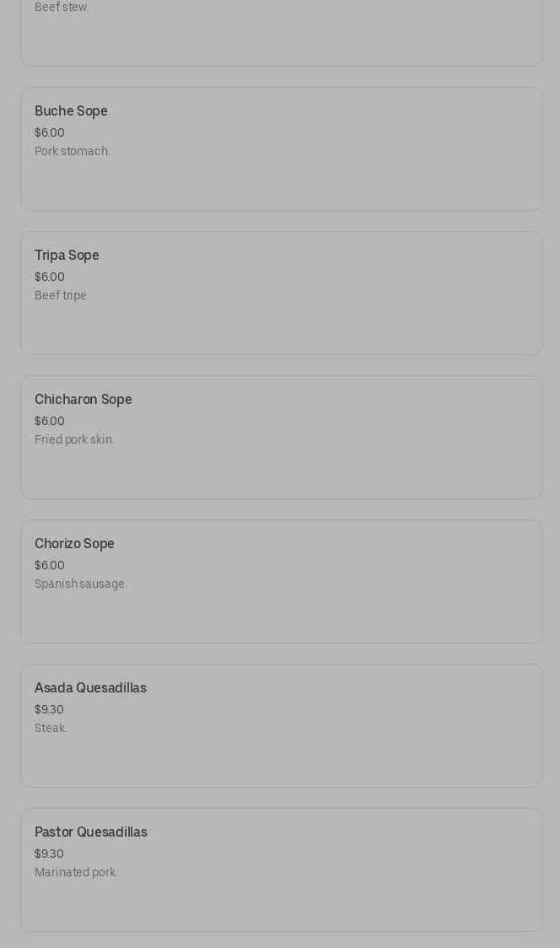Click the "Pork stomach." description
Image resolution: width=560 pixels, height=948 pixels.
click(x=73, y=152)
